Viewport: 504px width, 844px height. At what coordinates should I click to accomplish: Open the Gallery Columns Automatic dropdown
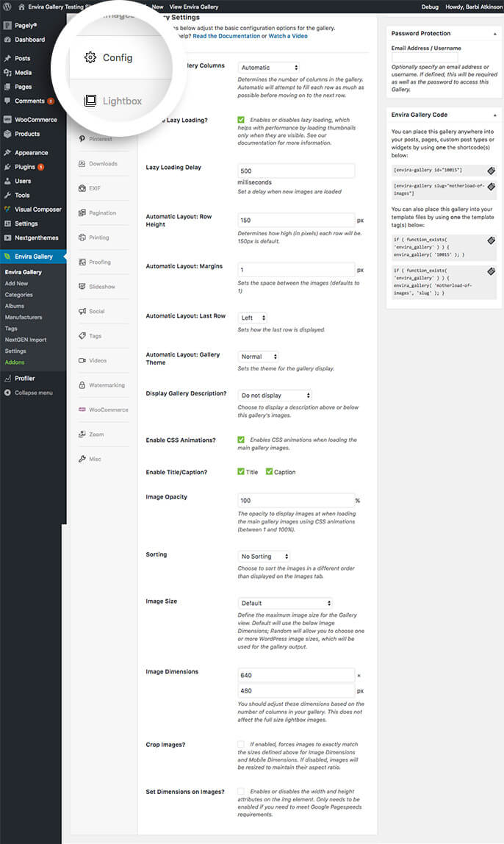269,68
